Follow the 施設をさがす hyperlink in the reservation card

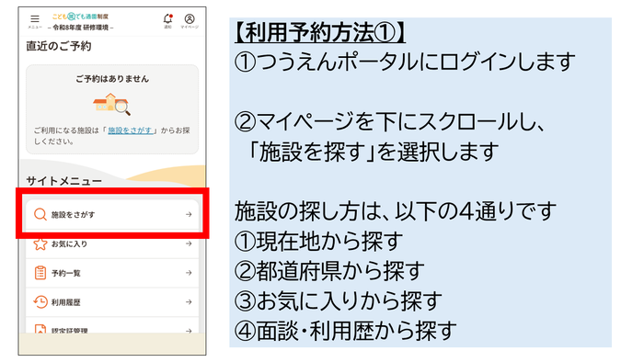tap(131, 130)
